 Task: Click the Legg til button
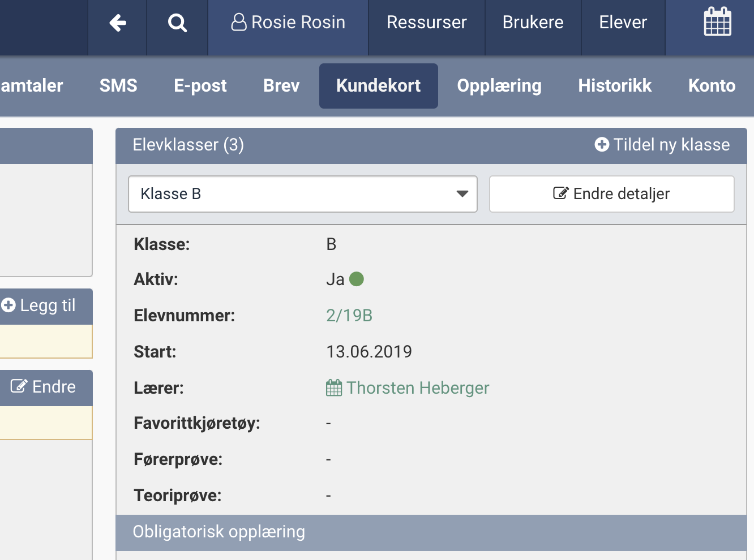tap(38, 306)
